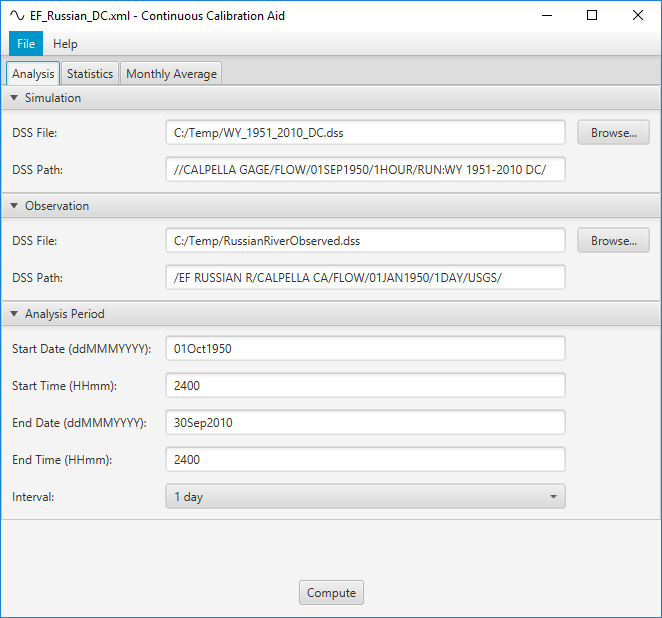This screenshot has width=662, height=618.
Task: Focus the End Date field 30Sep2010
Action: click(x=366, y=423)
